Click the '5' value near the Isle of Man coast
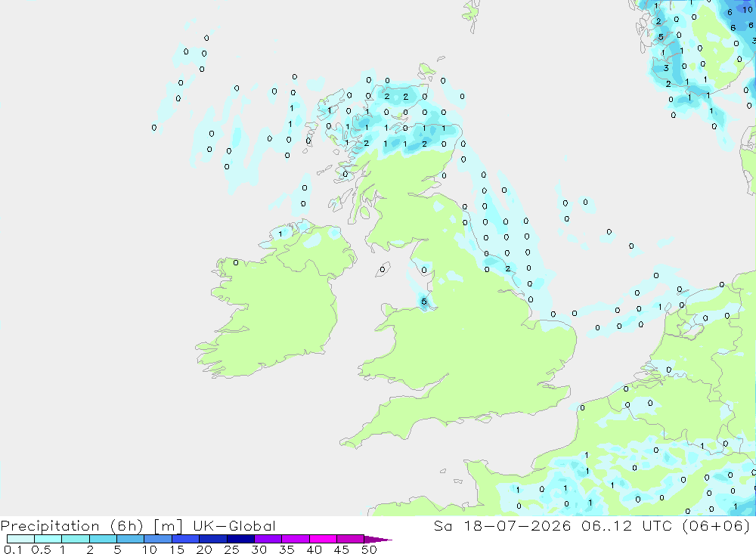This screenshot has width=756, height=554. (424, 302)
